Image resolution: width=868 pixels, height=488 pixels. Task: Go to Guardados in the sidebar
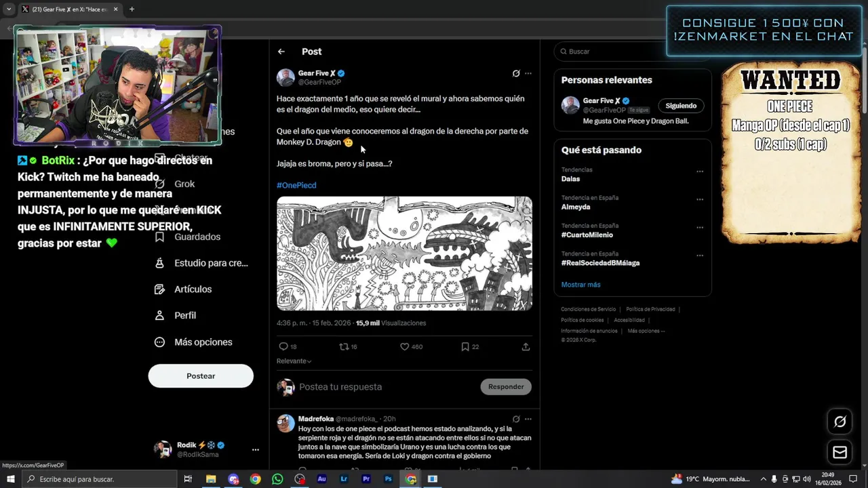[x=197, y=237]
